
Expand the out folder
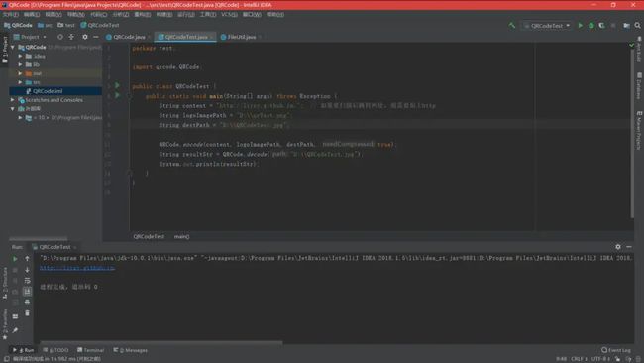[20, 73]
